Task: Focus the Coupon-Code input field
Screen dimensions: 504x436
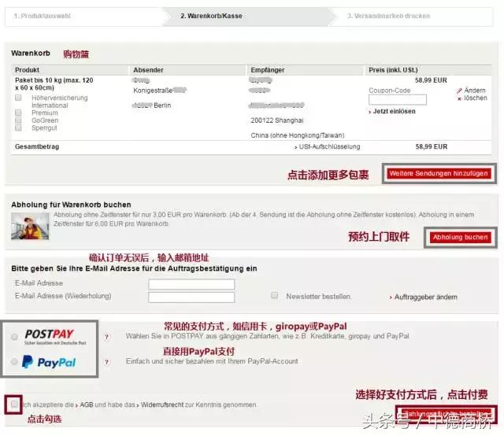Action: coord(397,100)
